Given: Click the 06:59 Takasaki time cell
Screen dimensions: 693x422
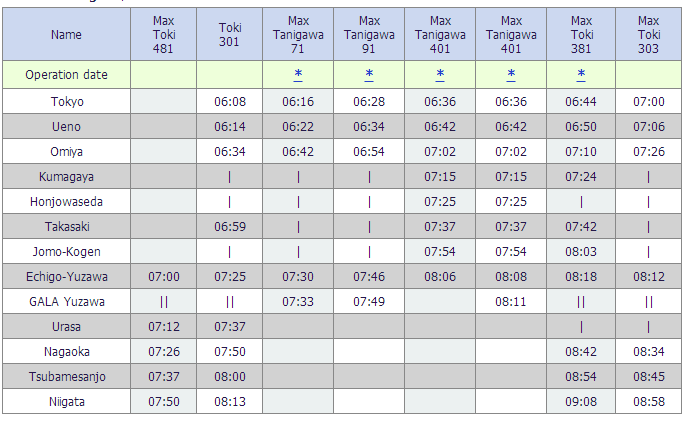Looking at the screenshot, I should tap(230, 226).
